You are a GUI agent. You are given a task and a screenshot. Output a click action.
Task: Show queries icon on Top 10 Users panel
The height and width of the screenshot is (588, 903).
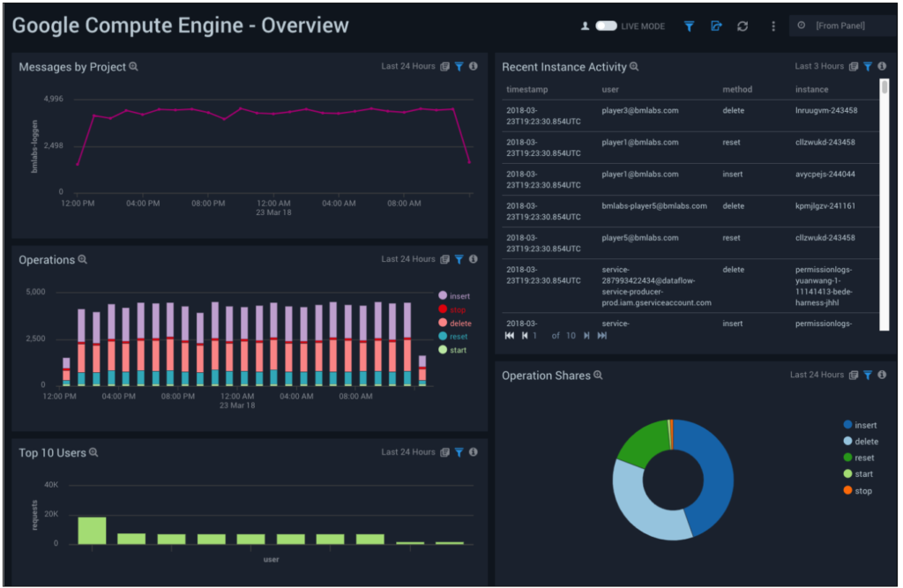(x=444, y=452)
